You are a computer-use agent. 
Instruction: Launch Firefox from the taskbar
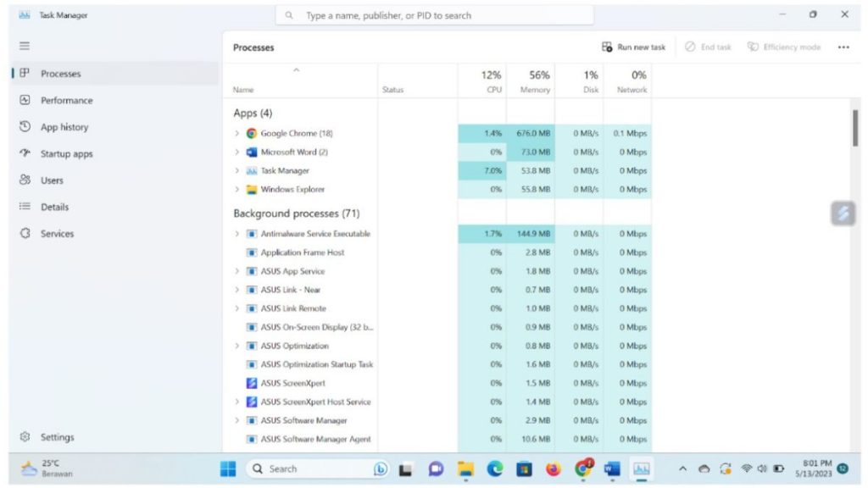(553, 469)
